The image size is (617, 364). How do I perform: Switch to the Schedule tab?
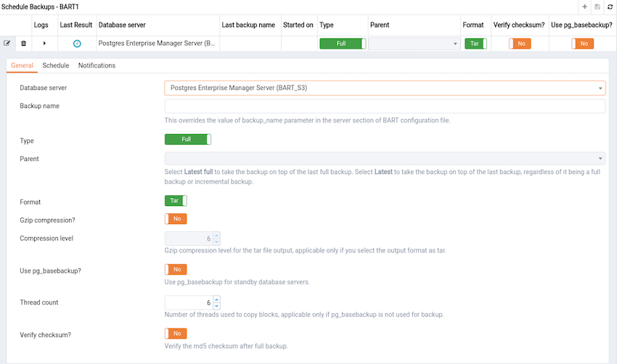click(x=56, y=65)
